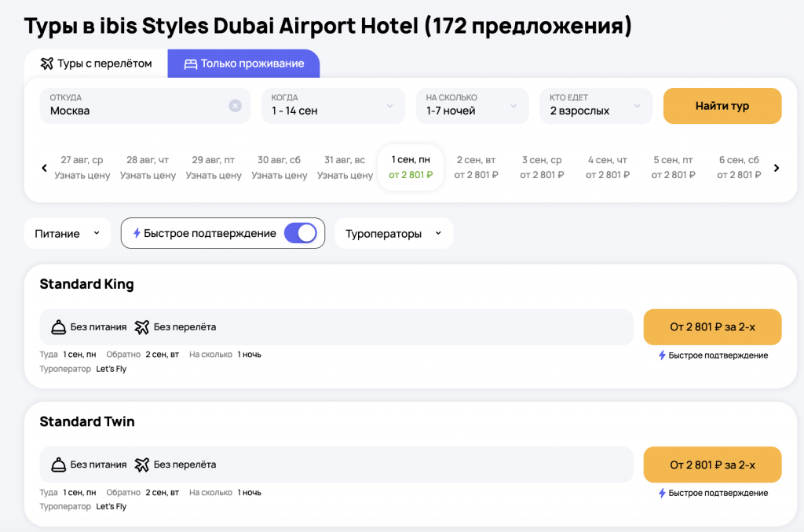The image size is (804, 532).
Task: Select Только проживание tab
Action: 243,64
